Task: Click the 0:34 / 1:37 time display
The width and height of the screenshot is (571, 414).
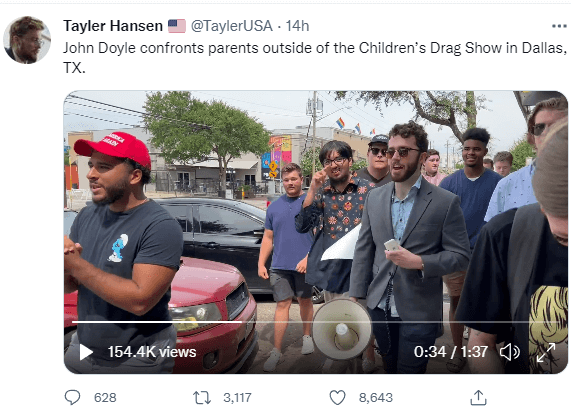Action: point(451,352)
